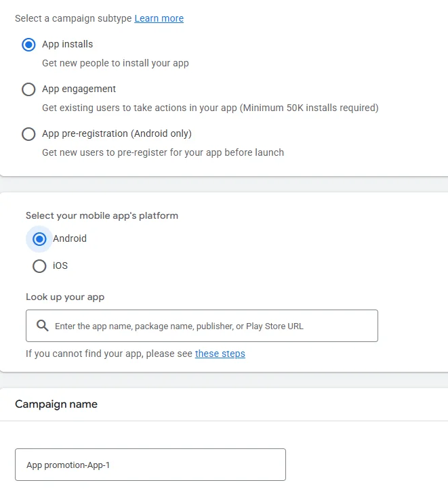
Task: Choose the App engagement radio button
Action: tap(28, 89)
